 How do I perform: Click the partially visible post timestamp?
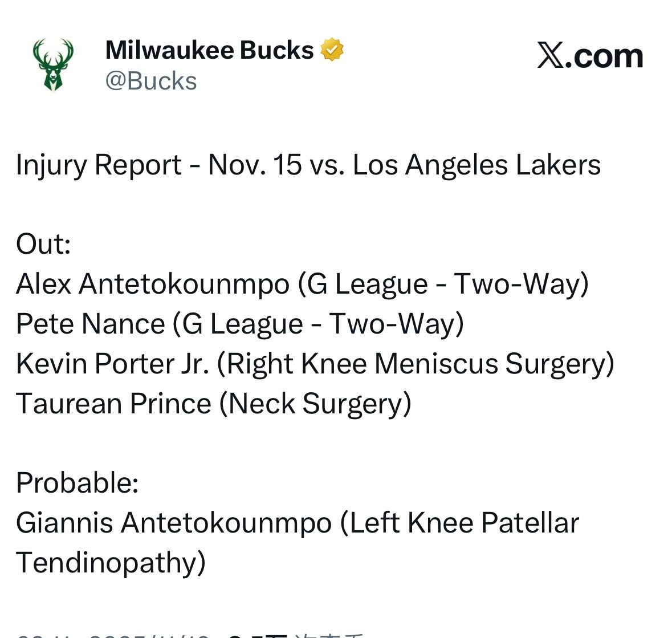(114, 634)
